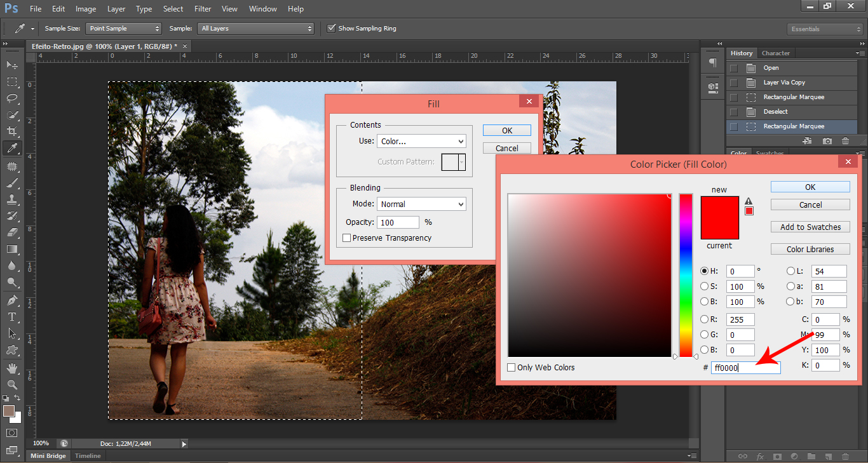Switch to the Character panel tab

click(775, 53)
